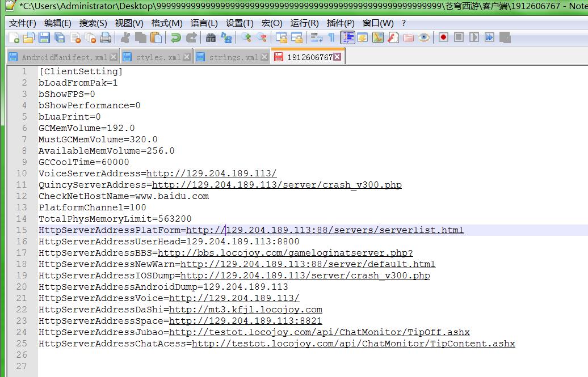588x377 pixels.
Task: Click Run Macro Multiple Times icon
Action: pos(489,38)
